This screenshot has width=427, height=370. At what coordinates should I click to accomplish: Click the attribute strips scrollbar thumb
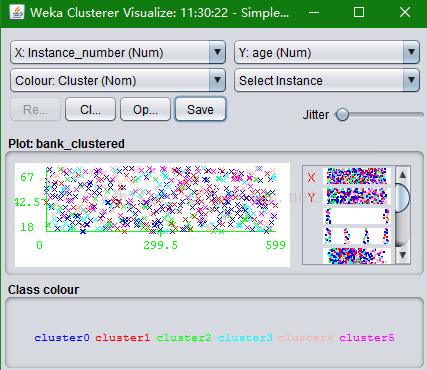[x=403, y=198]
